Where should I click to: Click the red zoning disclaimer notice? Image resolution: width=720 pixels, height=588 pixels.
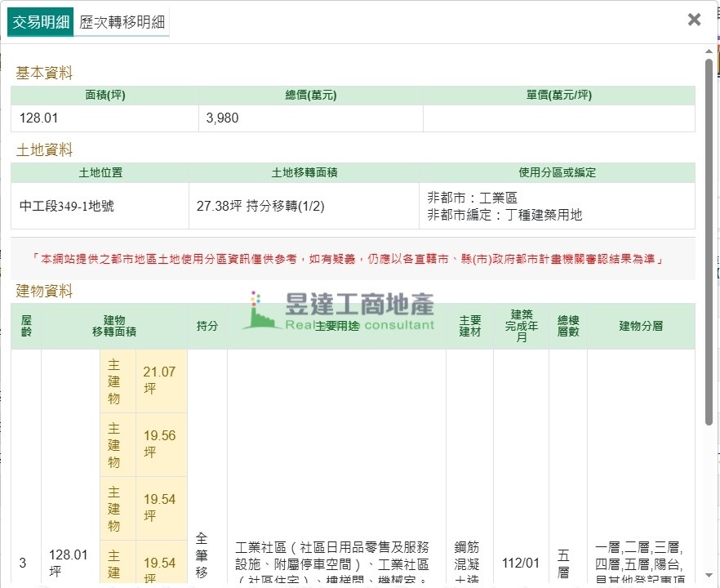coord(353,259)
